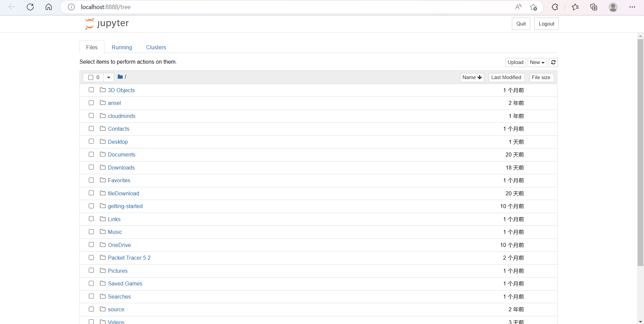Click folder icon beside Links
Image resolution: width=644 pixels, height=324 pixels.
(x=103, y=219)
